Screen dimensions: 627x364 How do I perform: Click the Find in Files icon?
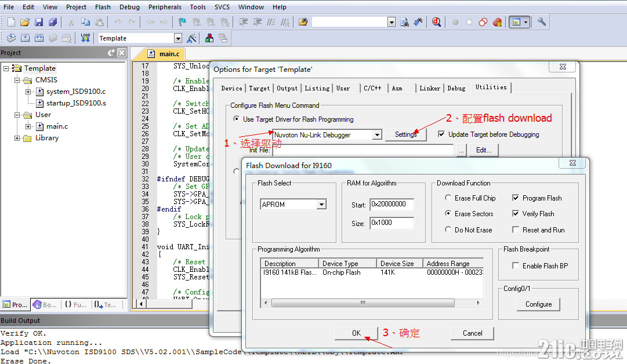tap(303, 22)
